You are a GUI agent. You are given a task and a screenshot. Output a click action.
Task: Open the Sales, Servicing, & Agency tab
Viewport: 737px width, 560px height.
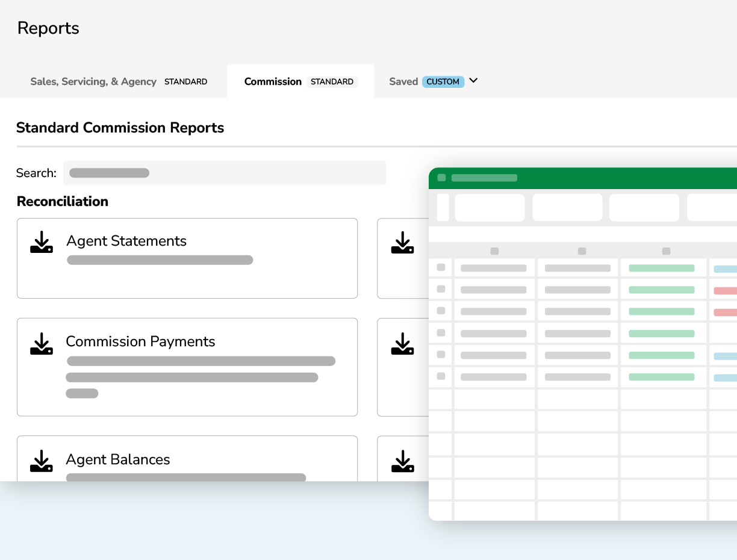pyautogui.click(x=119, y=81)
